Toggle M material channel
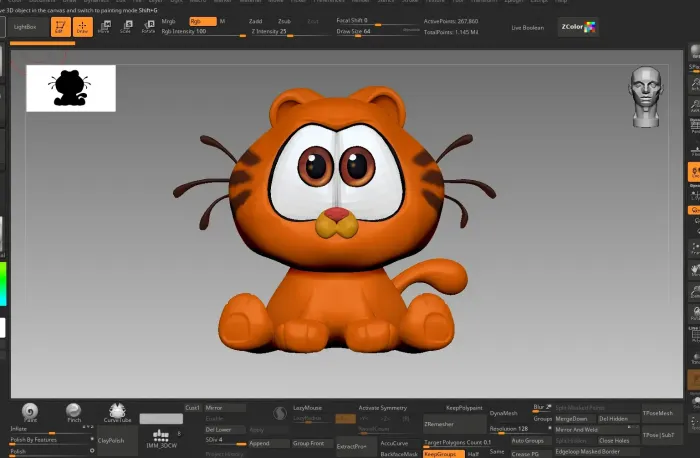Viewport: 700px width, 458px height. point(222,21)
